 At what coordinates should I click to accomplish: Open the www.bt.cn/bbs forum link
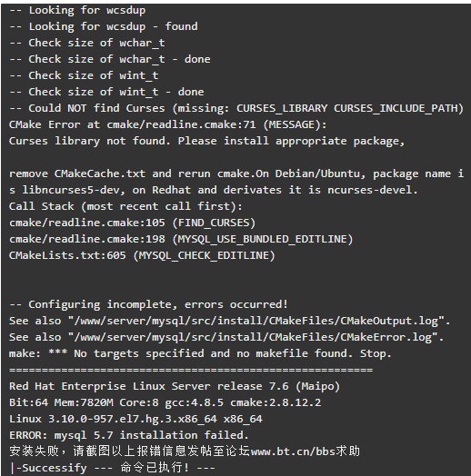(292, 451)
